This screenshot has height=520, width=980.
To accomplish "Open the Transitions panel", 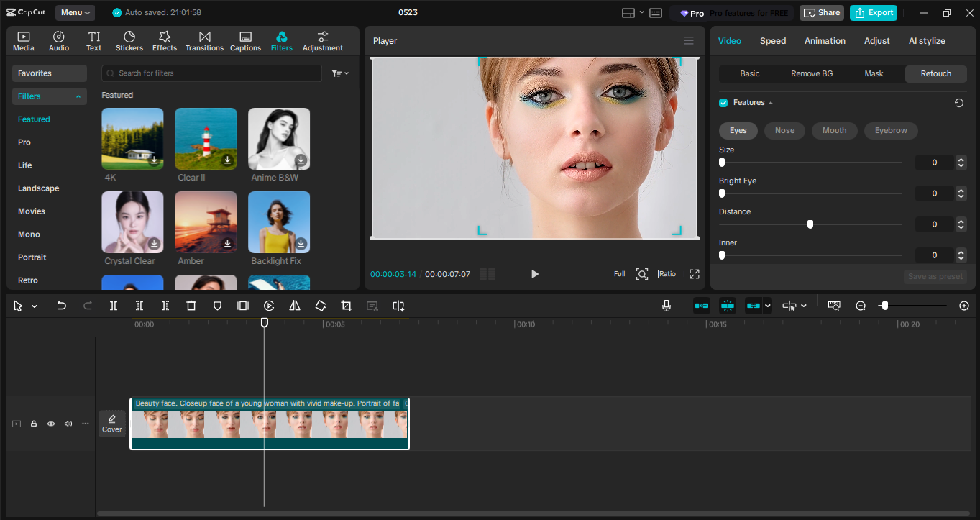I will [204, 40].
